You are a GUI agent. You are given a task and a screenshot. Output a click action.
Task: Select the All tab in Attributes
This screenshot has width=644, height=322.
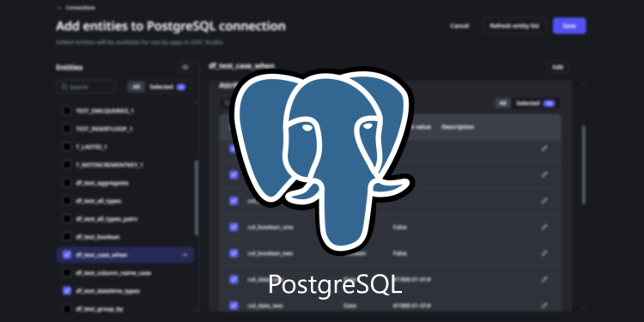coord(502,104)
